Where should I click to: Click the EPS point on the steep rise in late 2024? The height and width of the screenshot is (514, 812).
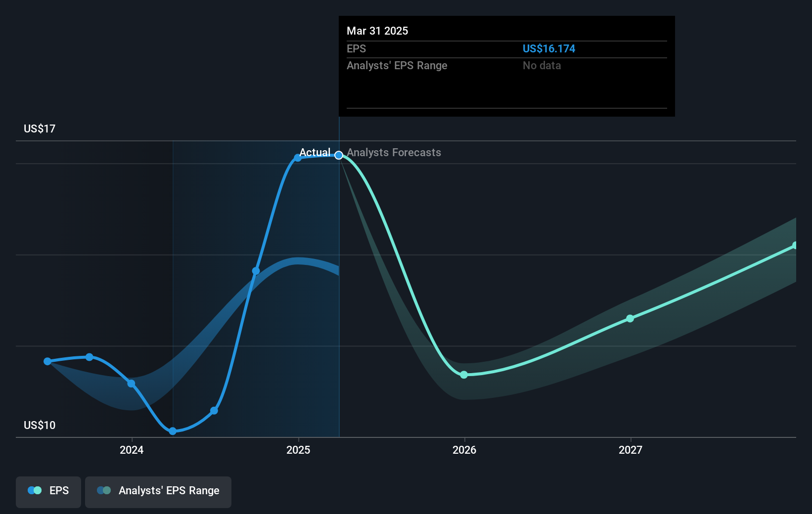[x=256, y=271]
